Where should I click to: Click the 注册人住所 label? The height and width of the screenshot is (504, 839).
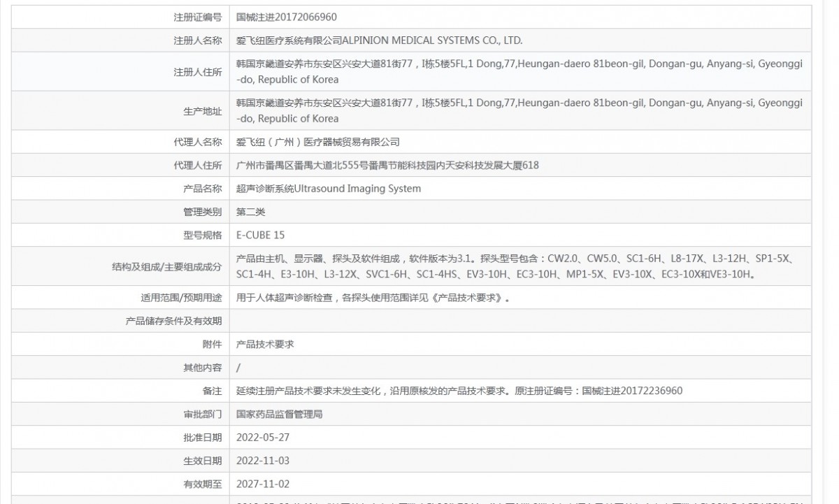pyautogui.click(x=198, y=72)
